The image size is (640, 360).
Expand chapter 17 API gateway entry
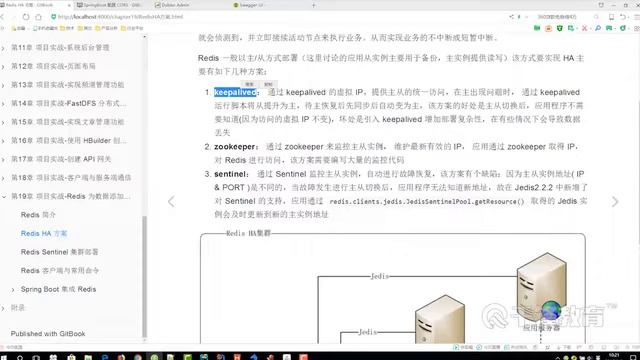pos(3,160)
